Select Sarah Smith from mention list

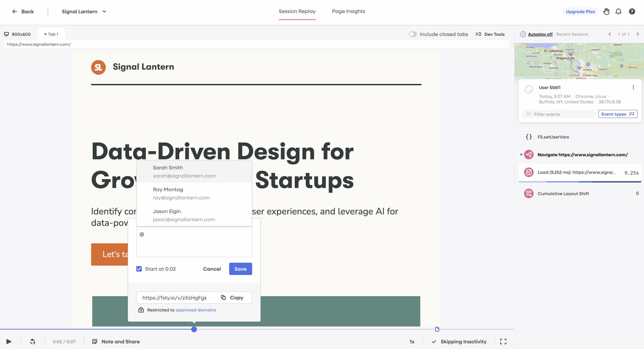194,172
